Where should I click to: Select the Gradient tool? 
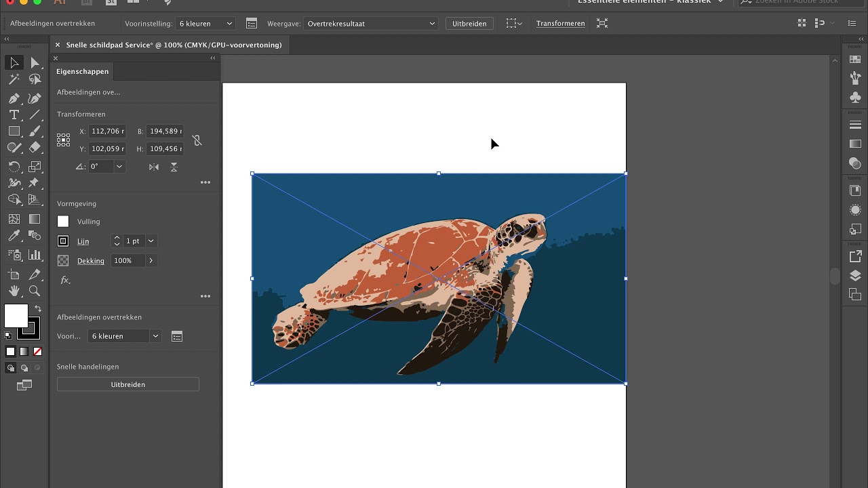click(35, 219)
